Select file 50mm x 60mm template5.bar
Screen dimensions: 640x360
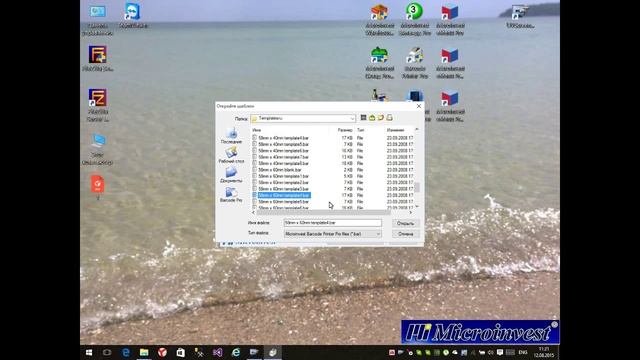click(x=283, y=202)
